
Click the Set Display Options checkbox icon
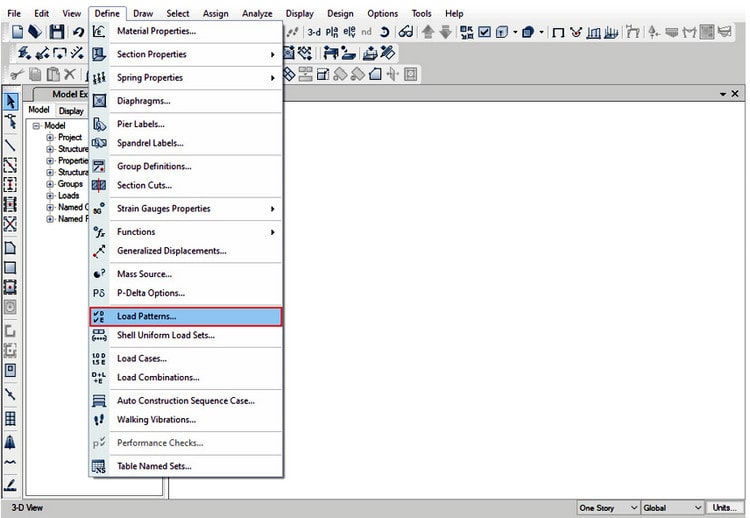pyautogui.click(x=485, y=32)
